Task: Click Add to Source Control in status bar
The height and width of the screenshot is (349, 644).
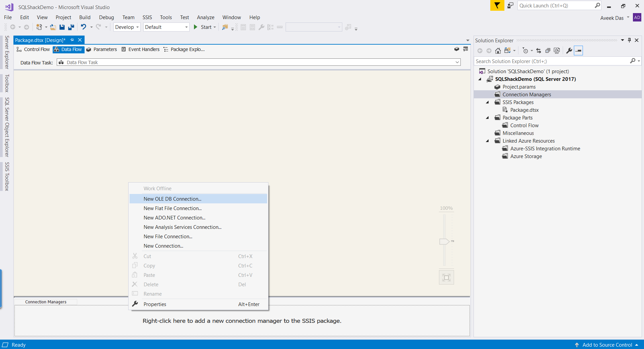Action: (607, 345)
